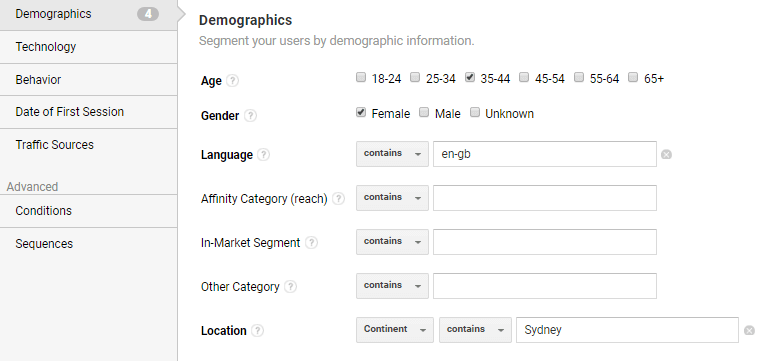Open help icon next to Language

pos(264,155)
